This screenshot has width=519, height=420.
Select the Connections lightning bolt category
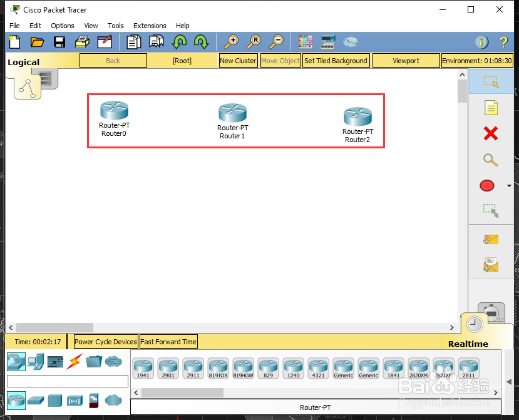[x=74, y=361]
